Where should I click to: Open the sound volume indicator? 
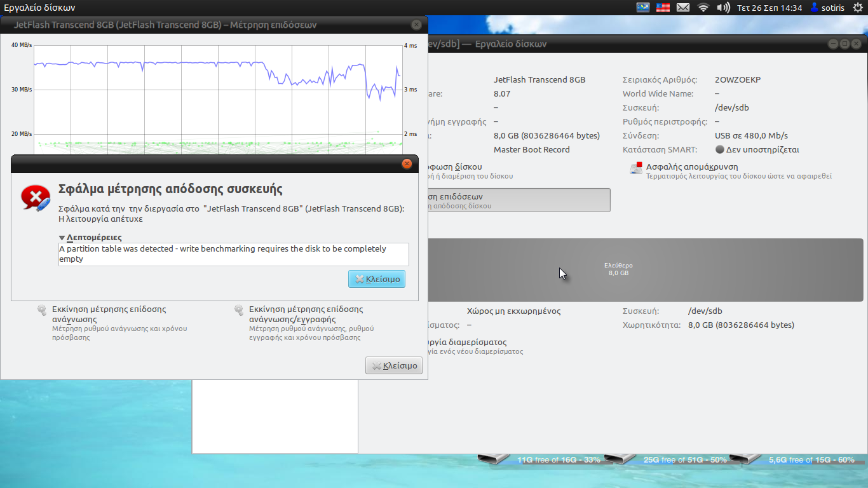pos(723,8)
